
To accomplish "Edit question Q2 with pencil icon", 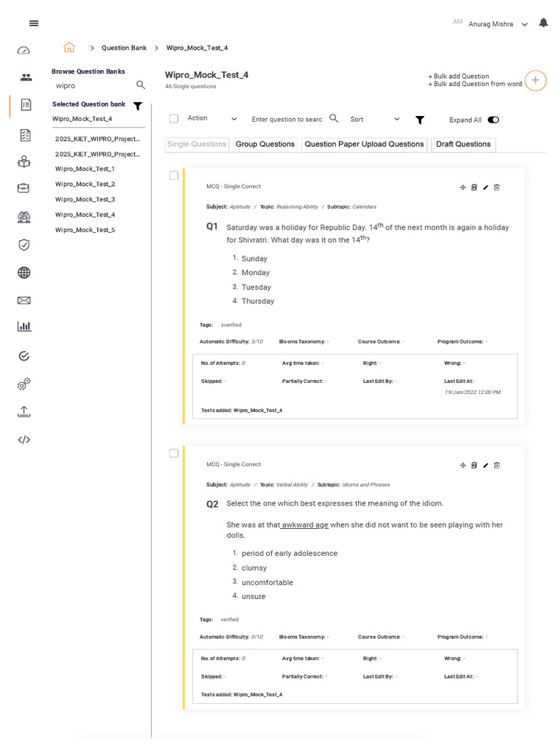I will 486,465.
